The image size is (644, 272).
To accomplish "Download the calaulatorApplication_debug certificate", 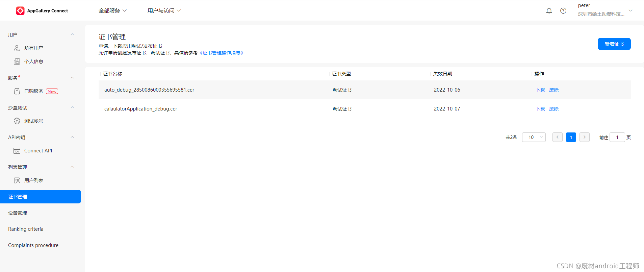I will [540, 109].
